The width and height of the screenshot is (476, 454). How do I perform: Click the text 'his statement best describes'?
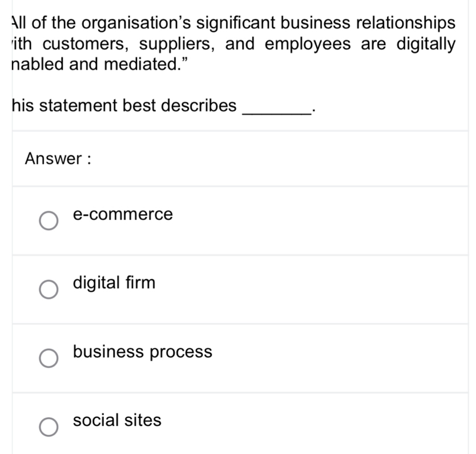(124, 106)
